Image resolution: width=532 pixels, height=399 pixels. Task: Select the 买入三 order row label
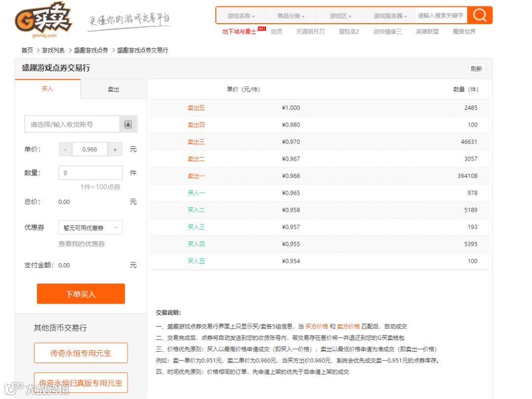click(196, 227)
